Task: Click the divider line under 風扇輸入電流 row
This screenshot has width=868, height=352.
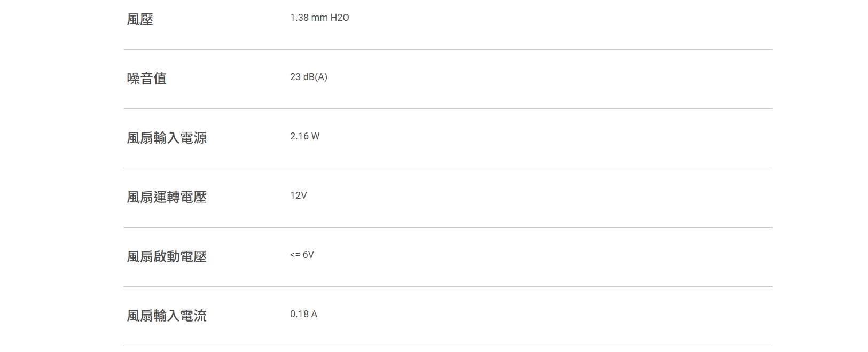Action: pos(448,346)
